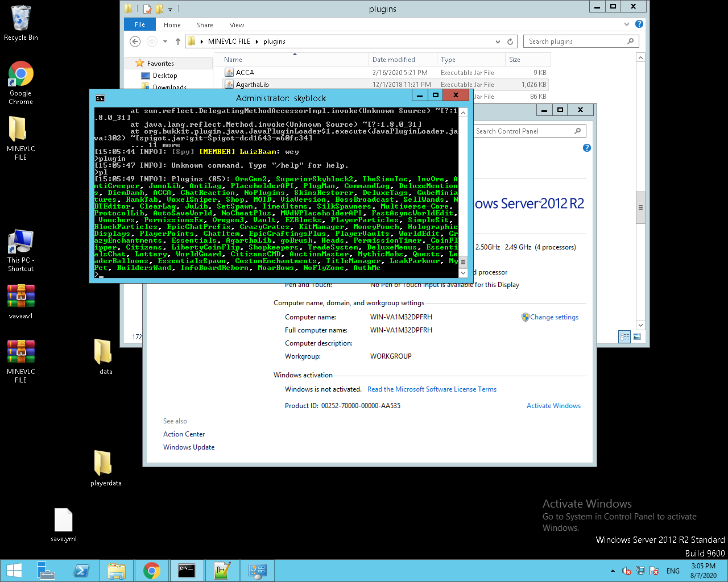Click the Activate Windows link
The width and height of the screenshot is (728, 582).
click(553, 406)
